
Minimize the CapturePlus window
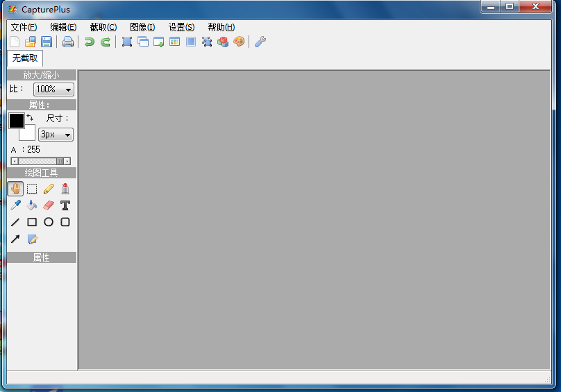click(491, 7)
